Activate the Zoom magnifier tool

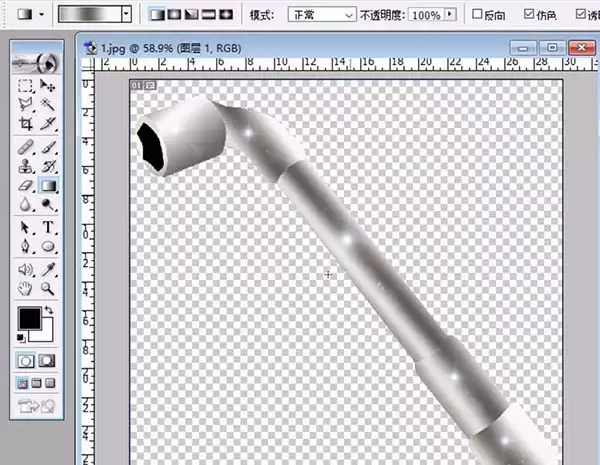point(48,288)
